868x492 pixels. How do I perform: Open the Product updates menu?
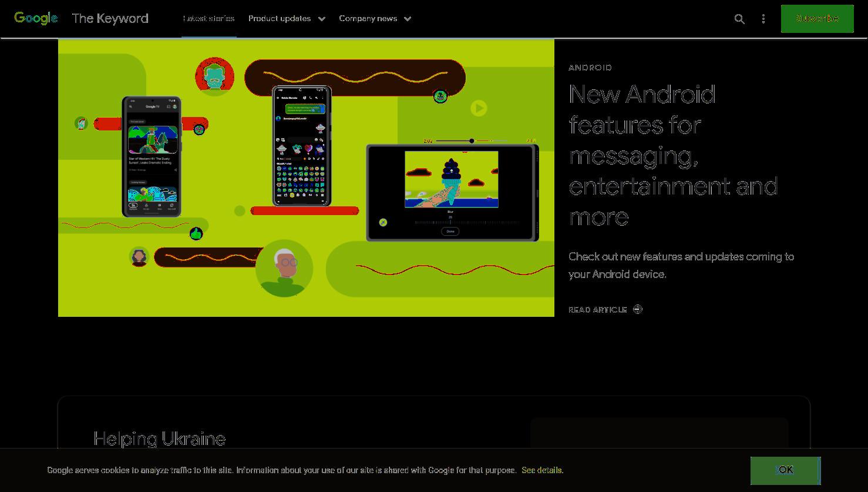click(x=280, y=18)
